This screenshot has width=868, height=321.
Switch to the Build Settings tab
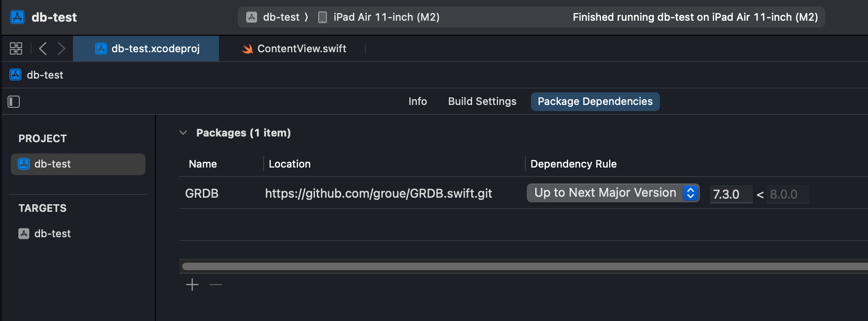tap(482, 102)
